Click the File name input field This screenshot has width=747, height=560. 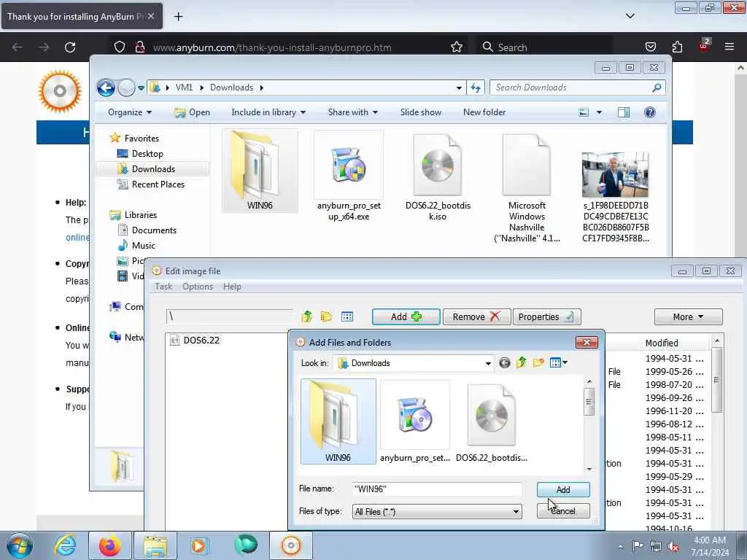coord(437,489)
